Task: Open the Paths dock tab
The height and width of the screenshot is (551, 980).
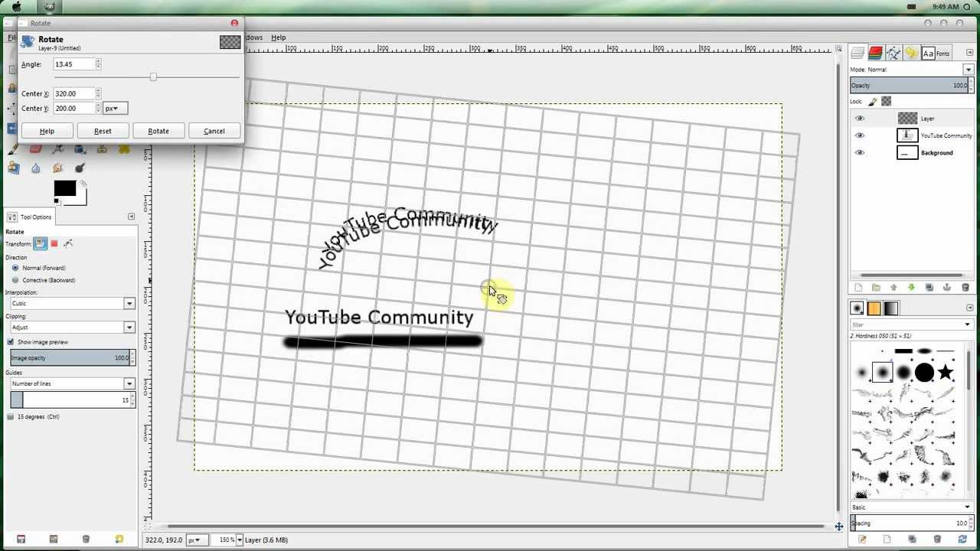Action: point(893,53)
